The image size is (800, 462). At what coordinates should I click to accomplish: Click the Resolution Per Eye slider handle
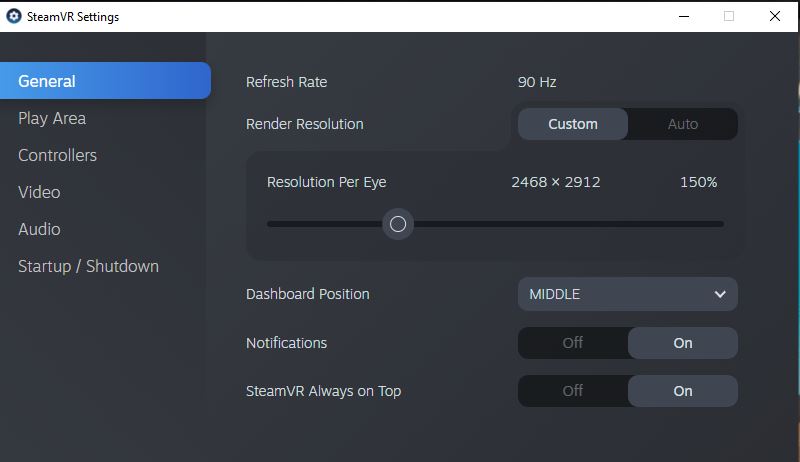pos(398,224)
